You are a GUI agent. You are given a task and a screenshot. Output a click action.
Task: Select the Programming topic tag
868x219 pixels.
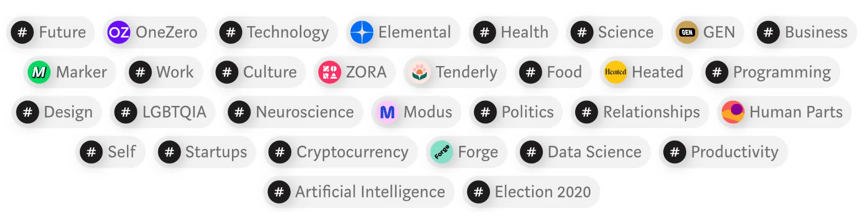pyautogui.click(x=781, y=72)
